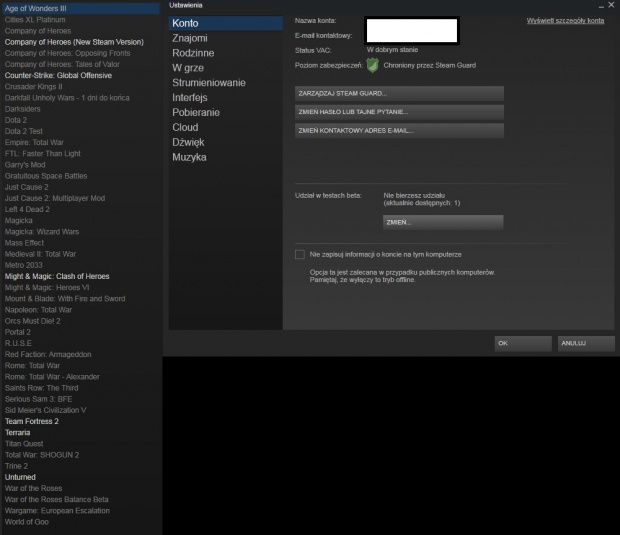Select Just Cause 2: Multiplayer Mod
Viewport: 620px width, 535px height.
[55, 198]
